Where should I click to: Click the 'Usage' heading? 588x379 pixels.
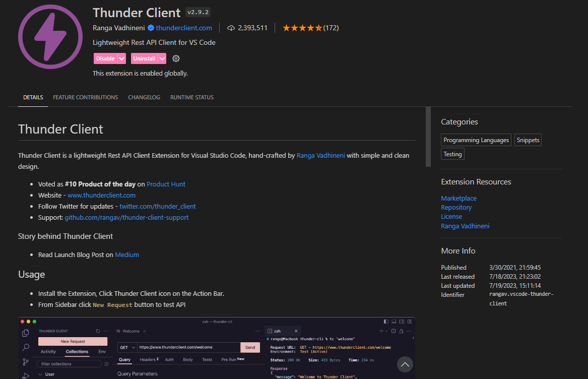(32, 274)
